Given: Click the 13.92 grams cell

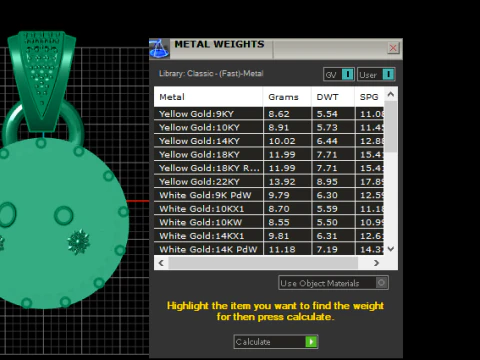Looking at the screenshot, I should 287,182.
